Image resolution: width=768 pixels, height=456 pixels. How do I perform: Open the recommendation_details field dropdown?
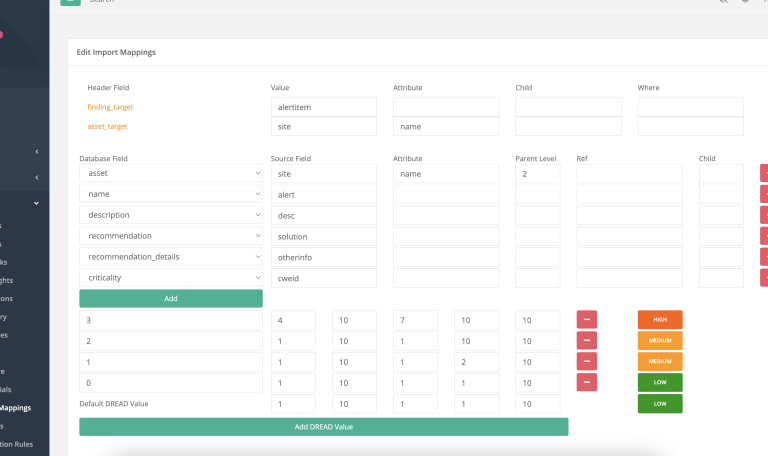(x=171, y=257)
